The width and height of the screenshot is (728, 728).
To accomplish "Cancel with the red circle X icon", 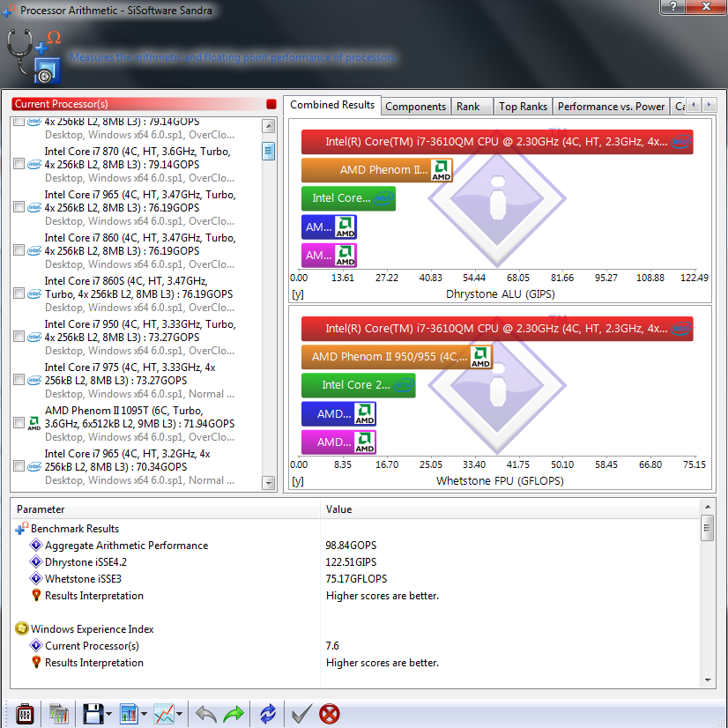I will pos(329,714).
